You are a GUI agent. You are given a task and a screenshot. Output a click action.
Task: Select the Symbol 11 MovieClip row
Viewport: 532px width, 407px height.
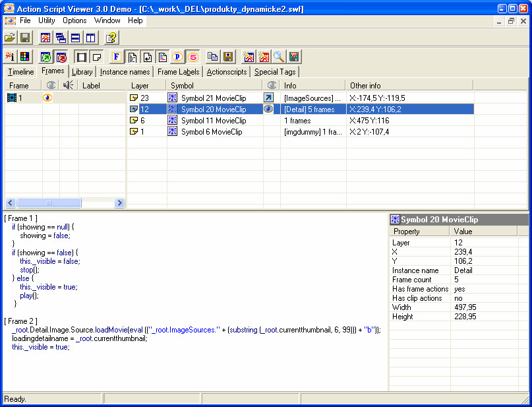(x=301, y=121)
